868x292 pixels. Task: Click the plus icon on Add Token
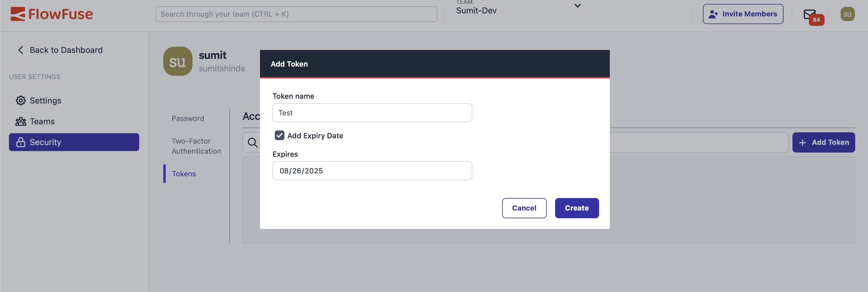point(803,142)
